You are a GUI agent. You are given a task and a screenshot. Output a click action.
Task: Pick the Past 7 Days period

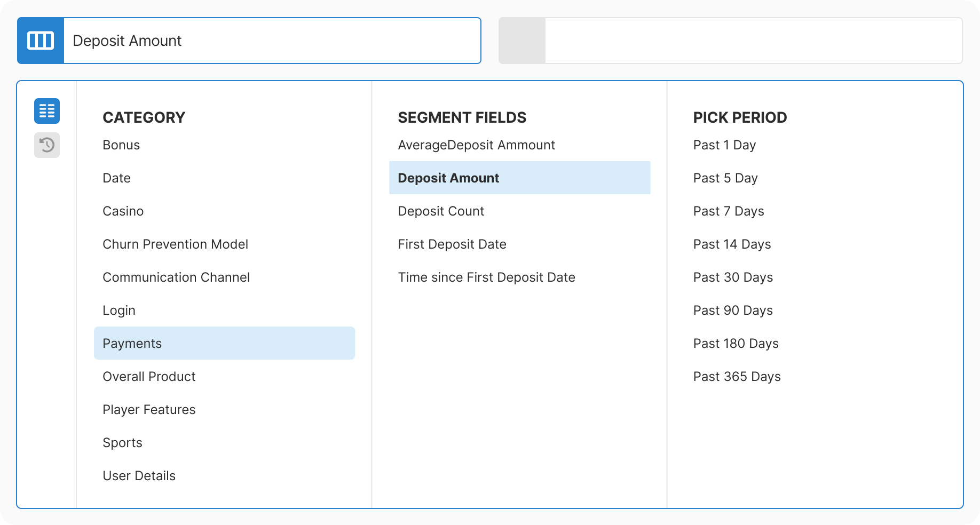pos(729,211)
